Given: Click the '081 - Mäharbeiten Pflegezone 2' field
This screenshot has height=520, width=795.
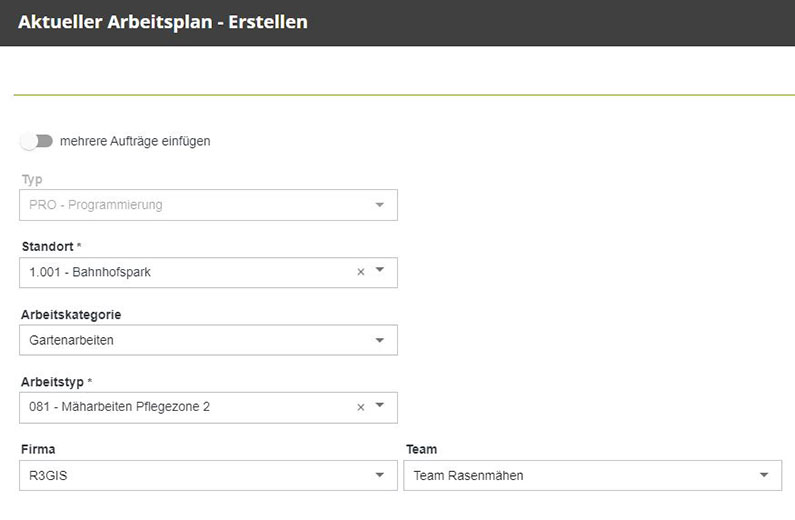Looking at the screenshot, I should click(180, 407).
